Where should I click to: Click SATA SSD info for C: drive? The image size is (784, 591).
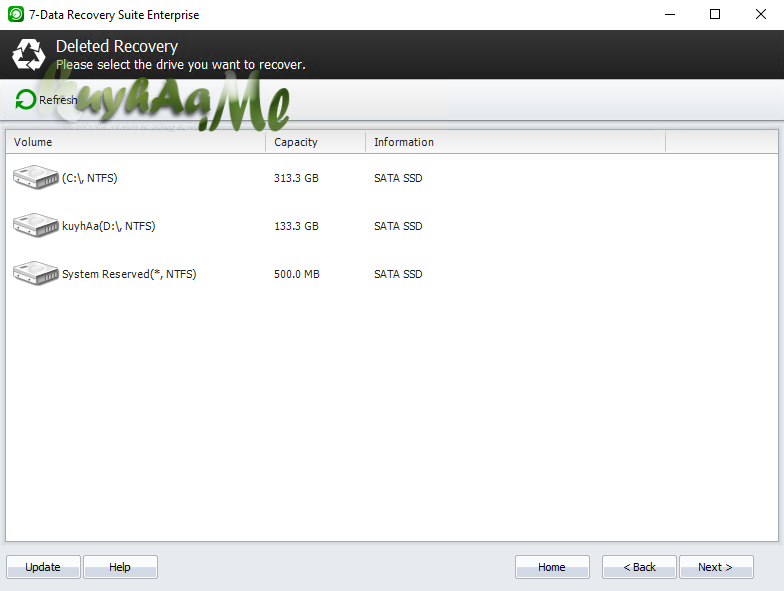pyautogui.click(x=398, y=178)
